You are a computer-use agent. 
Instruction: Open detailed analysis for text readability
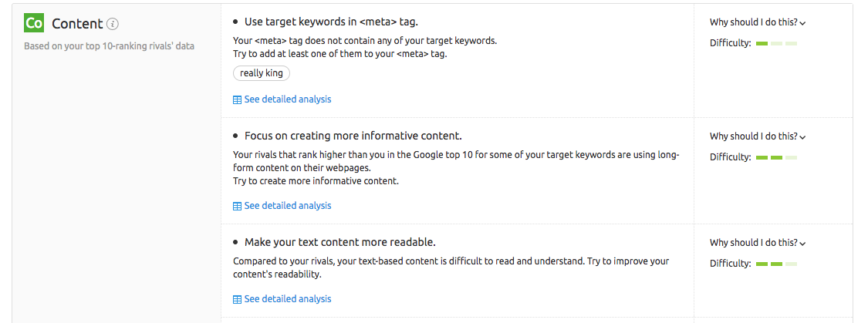[287, 299]
